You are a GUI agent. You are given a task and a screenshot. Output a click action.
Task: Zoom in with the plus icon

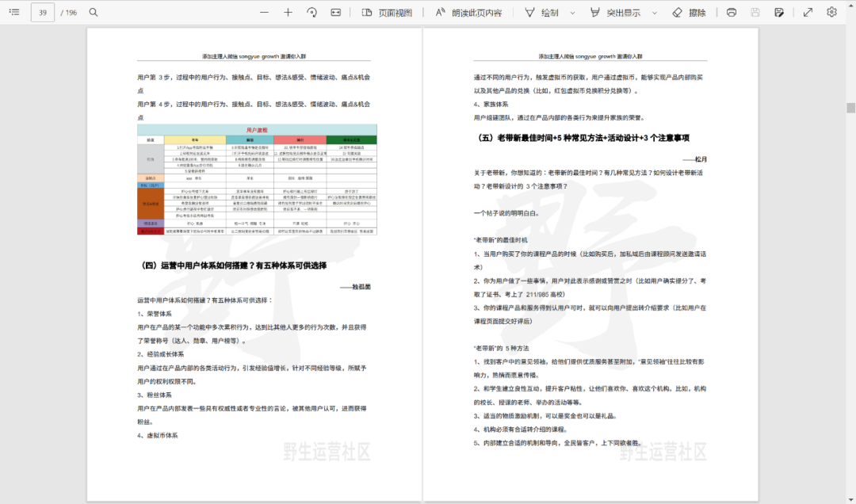tap(289, 12)
